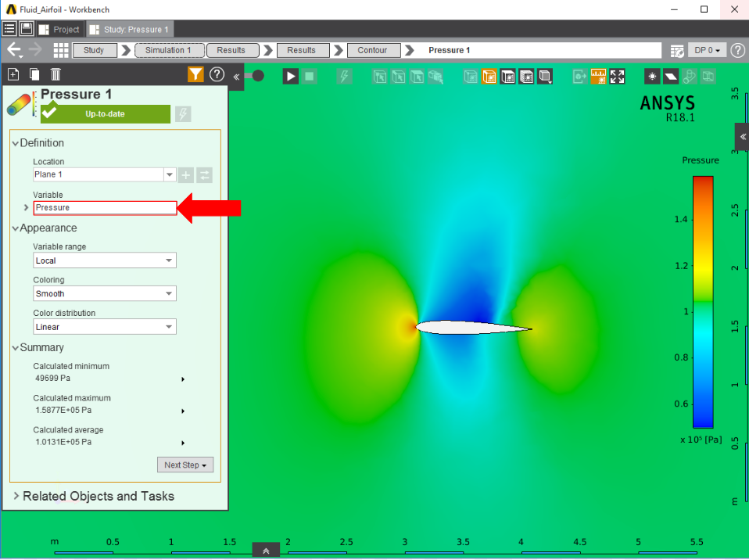Go forward with the right arrow

(35, 50)
